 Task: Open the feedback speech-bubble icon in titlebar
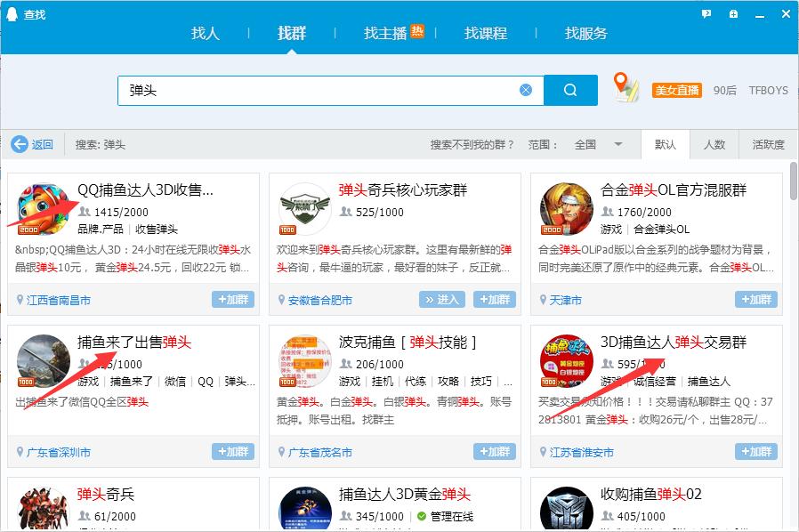point(706,14)
